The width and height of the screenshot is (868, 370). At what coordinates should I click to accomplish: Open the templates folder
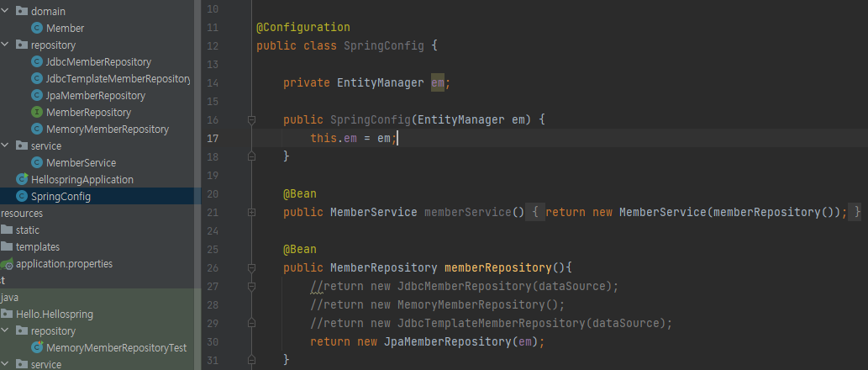click(x=38, y=247)
